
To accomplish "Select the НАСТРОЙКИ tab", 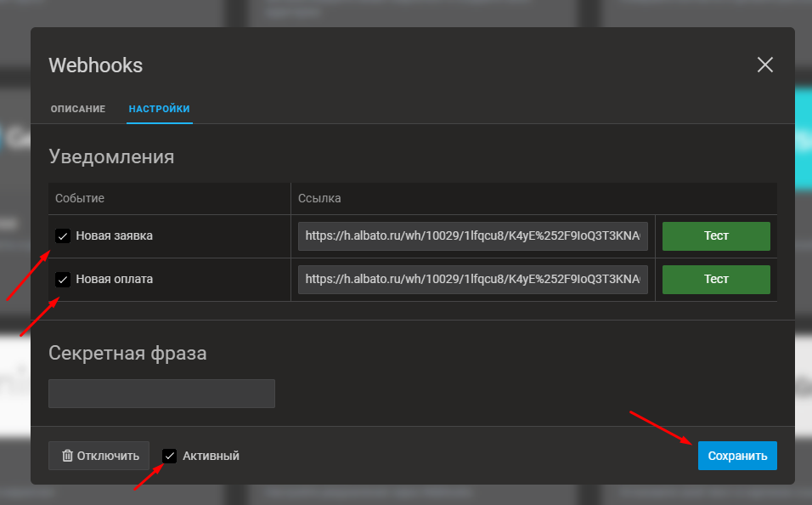I will point(159,109).
